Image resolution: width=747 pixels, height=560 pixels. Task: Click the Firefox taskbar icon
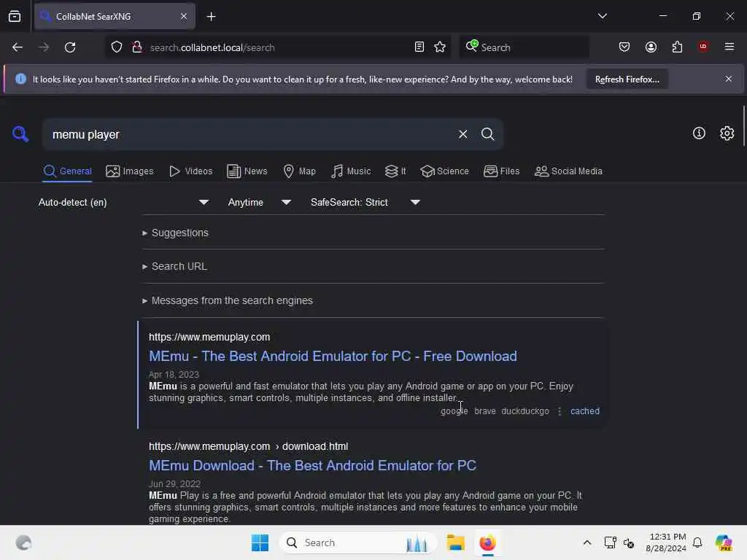point(487,542)
